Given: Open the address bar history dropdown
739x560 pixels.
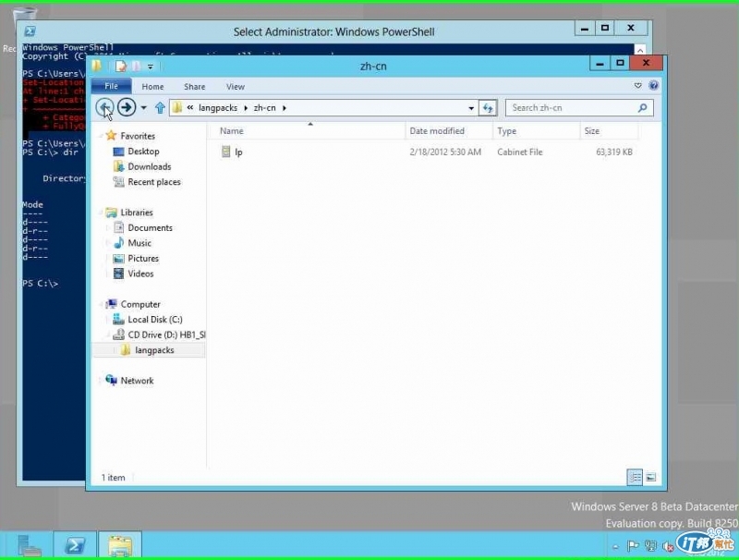Looking at the screenshot, I should coord(471,108).
